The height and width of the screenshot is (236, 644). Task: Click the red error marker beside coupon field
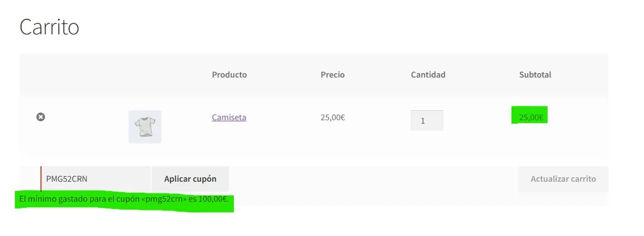41,179
